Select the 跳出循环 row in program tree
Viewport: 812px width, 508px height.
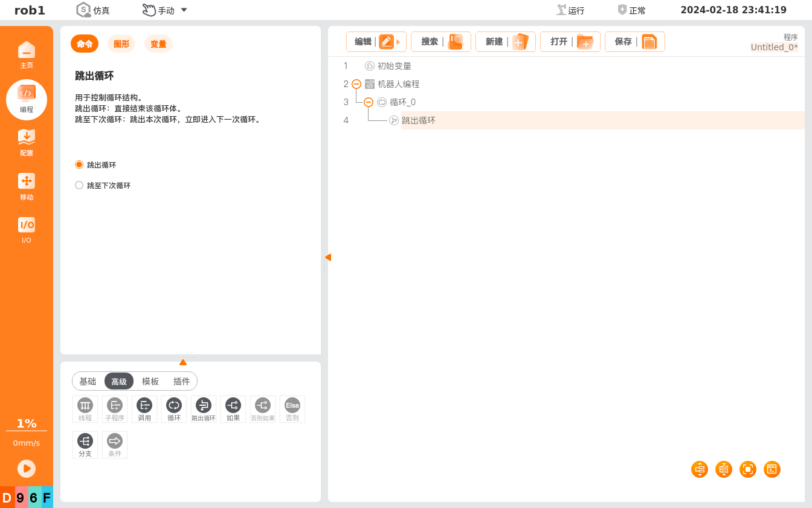tap(602, 120)
